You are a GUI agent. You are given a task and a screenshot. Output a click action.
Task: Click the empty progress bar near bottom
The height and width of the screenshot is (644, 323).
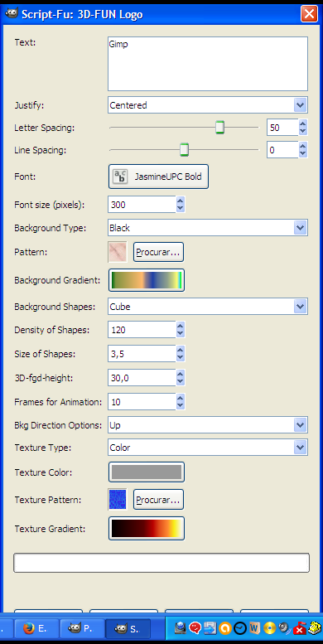(x=161, y=563)
